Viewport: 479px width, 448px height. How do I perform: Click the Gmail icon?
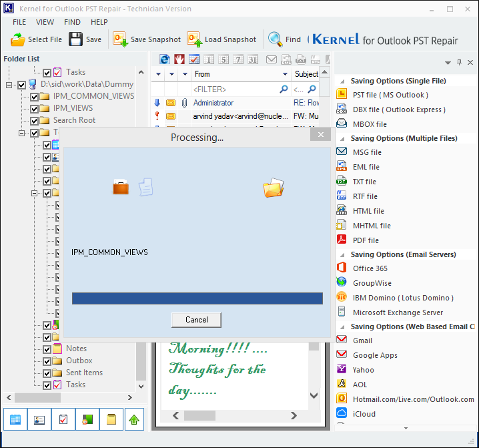[x=342, y=339]
